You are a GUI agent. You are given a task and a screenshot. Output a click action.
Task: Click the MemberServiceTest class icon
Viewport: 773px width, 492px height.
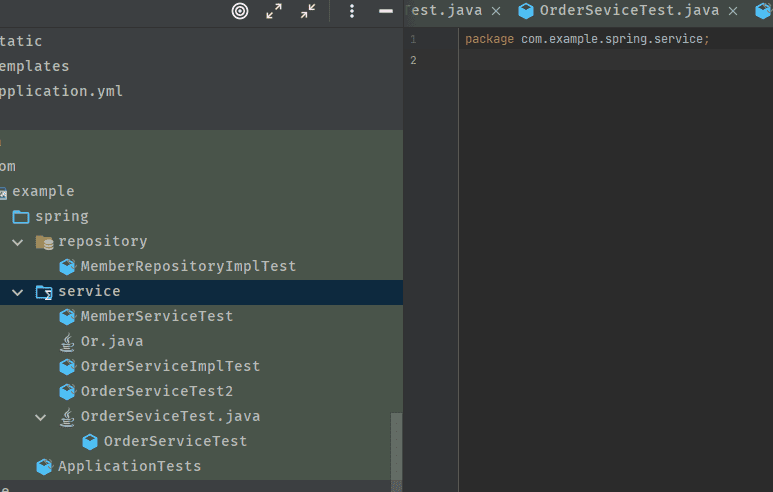pyautogui.click(x=67, y=317)
